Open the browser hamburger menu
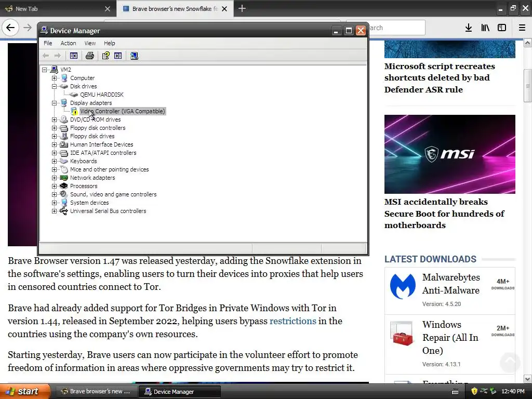 coord(522,28)
